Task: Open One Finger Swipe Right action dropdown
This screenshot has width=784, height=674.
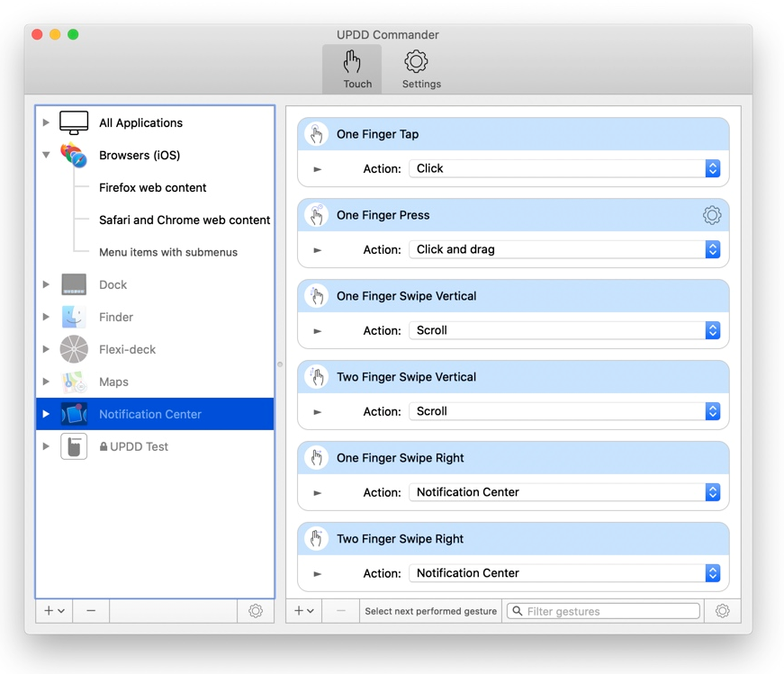Action: pos(564,492)
